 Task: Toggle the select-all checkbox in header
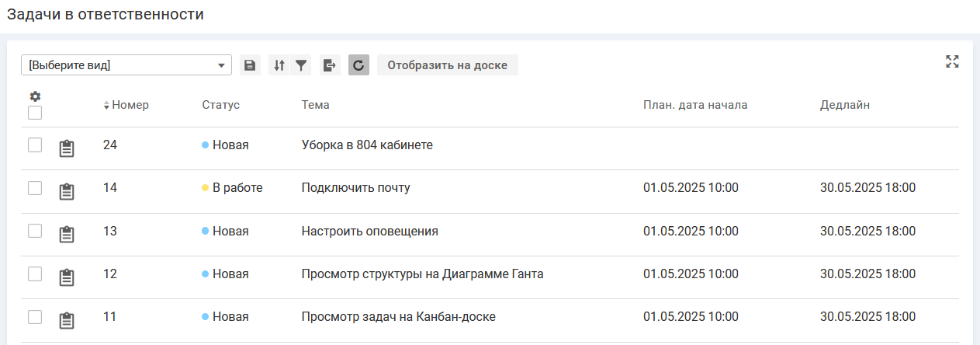click(x=35, y=113)
